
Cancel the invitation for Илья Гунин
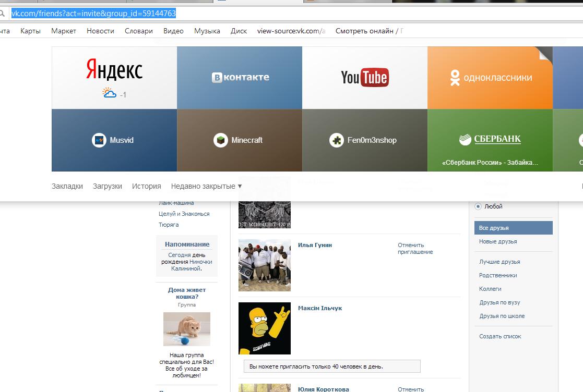[x=415, y=248]
